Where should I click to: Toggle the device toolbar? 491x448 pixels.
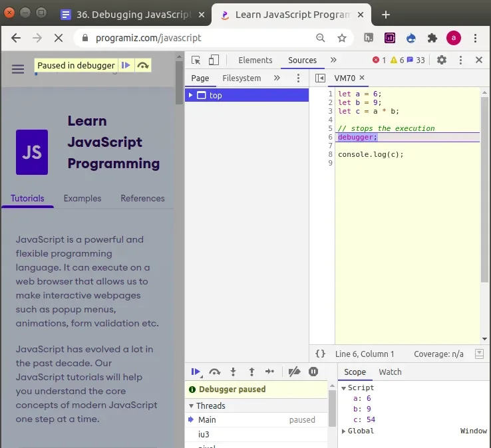(214, 60)
